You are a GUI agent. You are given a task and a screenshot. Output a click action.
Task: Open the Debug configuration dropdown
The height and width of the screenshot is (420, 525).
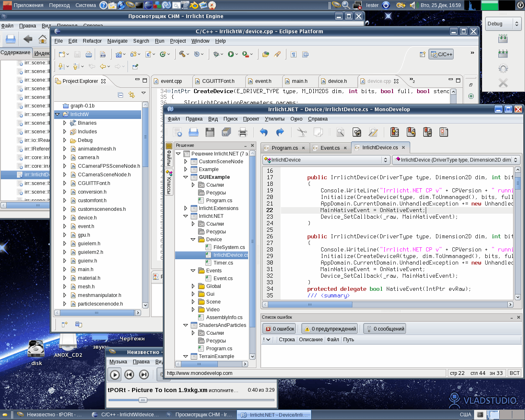[504, 24]
